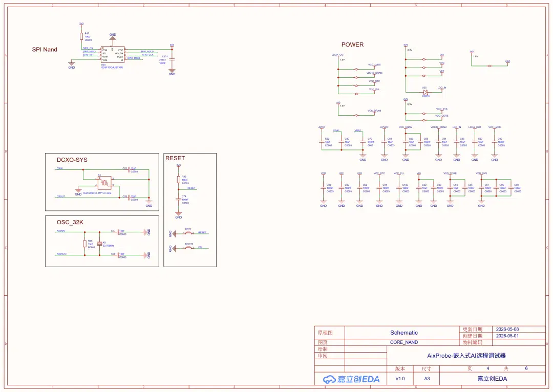Screen dimensions: 553x392
Task: Select the 32.768kHz crystal value text
Action: pyautogui.click(x=108, y=245)
